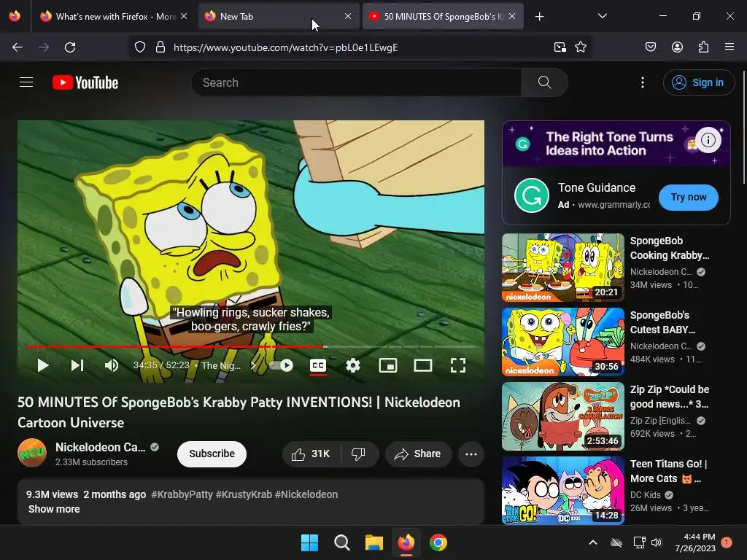The width and height of the screenshot is (747, 560).
Task: Open SpongeBob's Cutest BABY video thumbnail
Action: coord(563,342)
